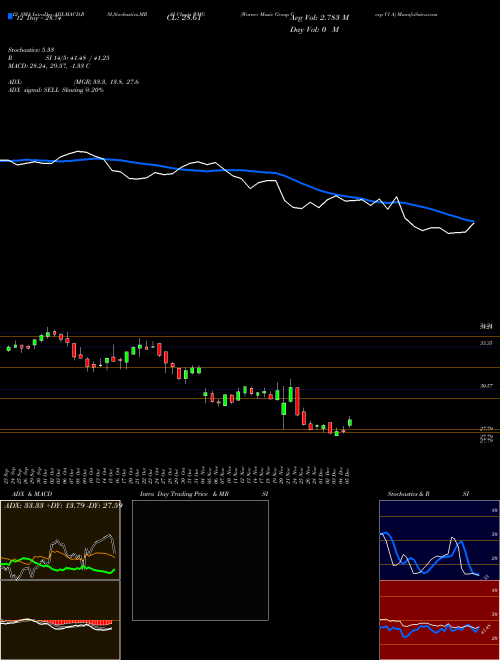Open the ADX indicator chart thumbnail

[60, 540]
